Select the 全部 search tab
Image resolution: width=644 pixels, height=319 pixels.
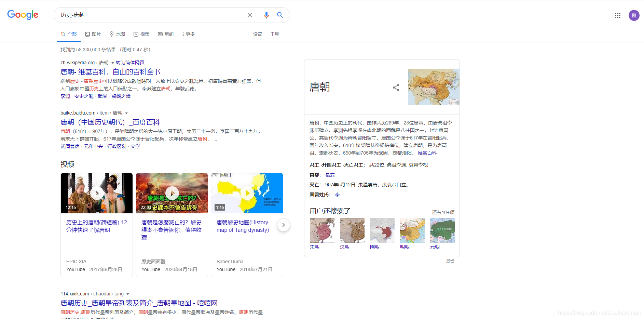pos(69,34)
